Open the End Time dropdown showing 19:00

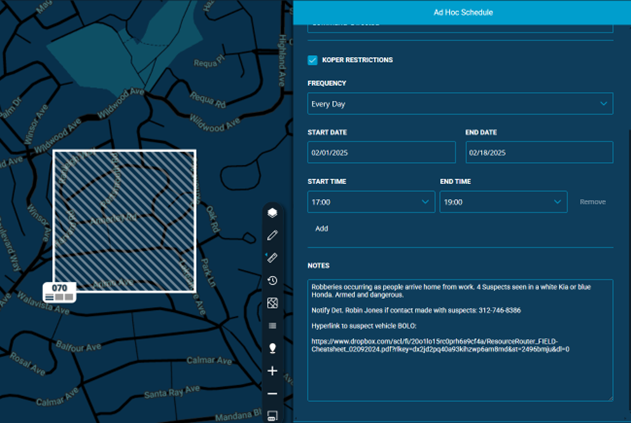click(503, 202)
